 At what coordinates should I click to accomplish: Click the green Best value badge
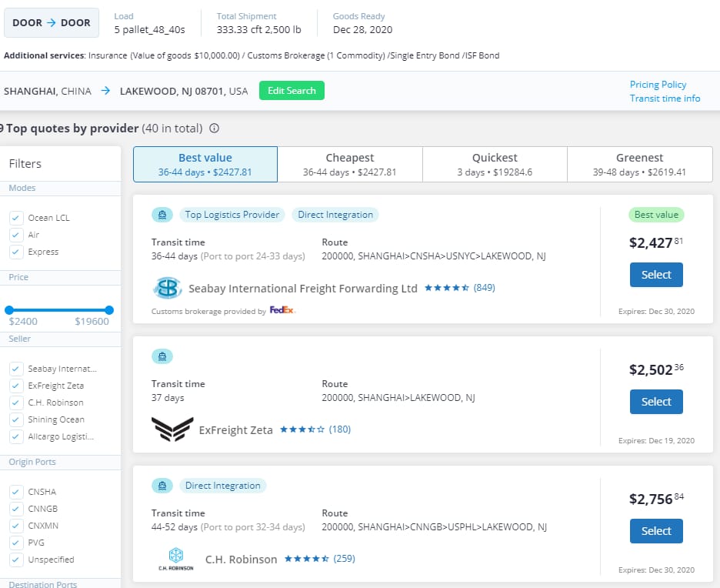tap(656, 215)
